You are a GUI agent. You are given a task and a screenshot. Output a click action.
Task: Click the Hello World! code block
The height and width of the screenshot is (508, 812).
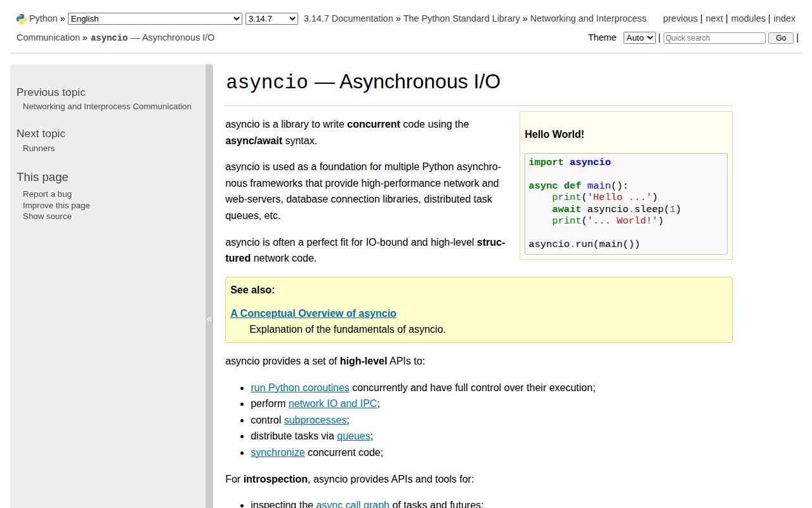click(x=626, y=203)
